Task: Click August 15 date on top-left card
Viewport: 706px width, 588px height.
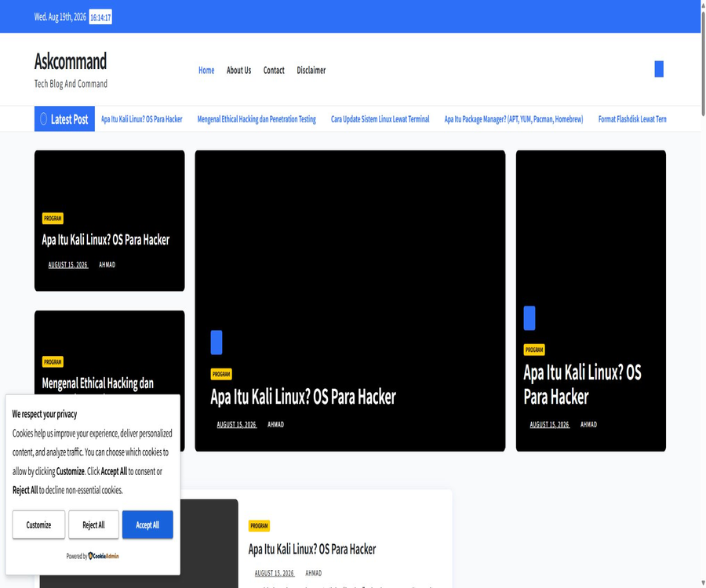Action: 68,264
